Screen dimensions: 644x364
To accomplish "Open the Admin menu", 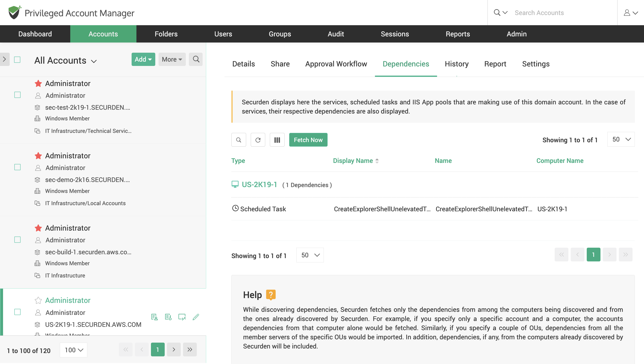I will point(516,34).
